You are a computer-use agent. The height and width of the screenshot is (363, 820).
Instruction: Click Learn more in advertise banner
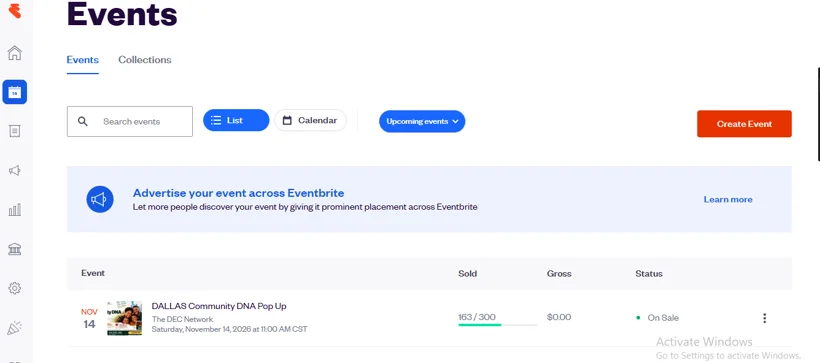pos(728,199)
